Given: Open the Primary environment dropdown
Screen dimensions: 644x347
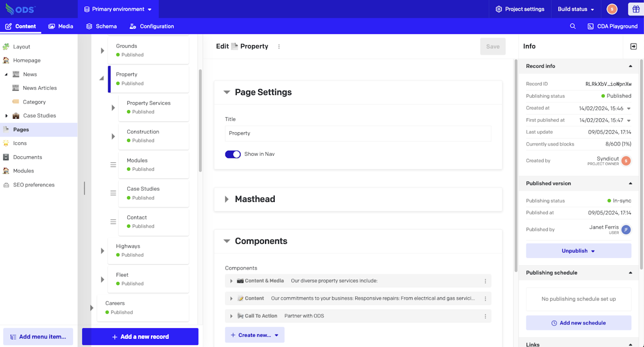Looking at the screenshot, I should pyautogui.click(x=118, y=9).
